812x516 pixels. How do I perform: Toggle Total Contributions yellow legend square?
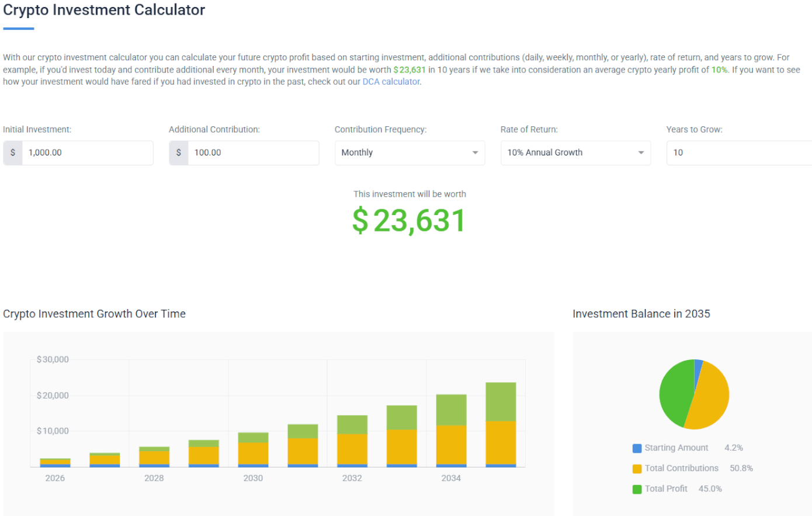tap(637, 469)
